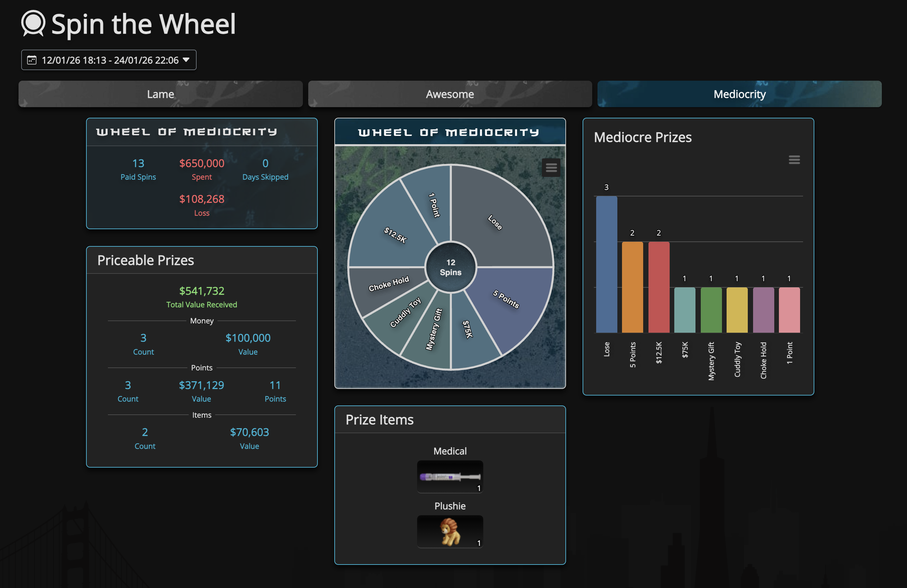Click the lion Plushie item image
Screen dimensions: 907x588
(450, 531)
